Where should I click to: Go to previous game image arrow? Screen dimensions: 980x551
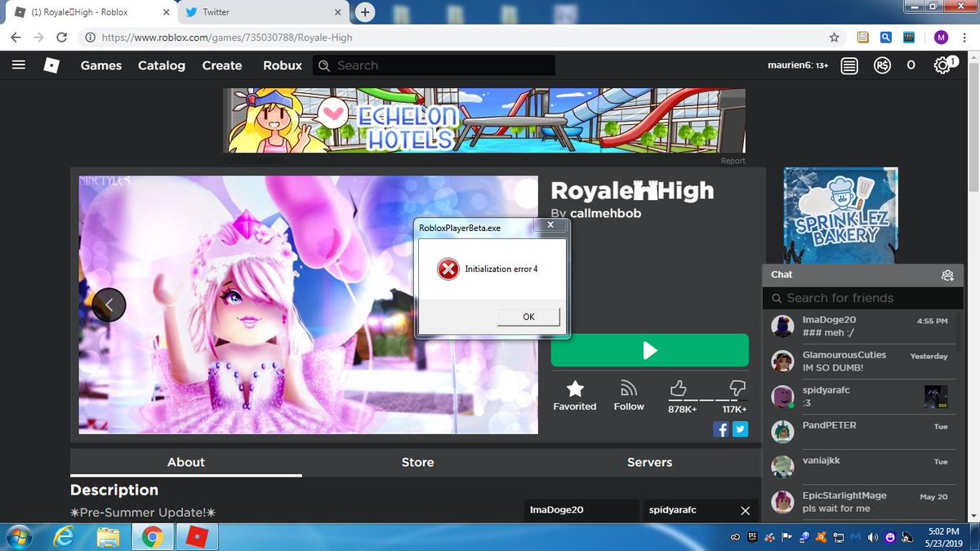[x=109, y=304]
